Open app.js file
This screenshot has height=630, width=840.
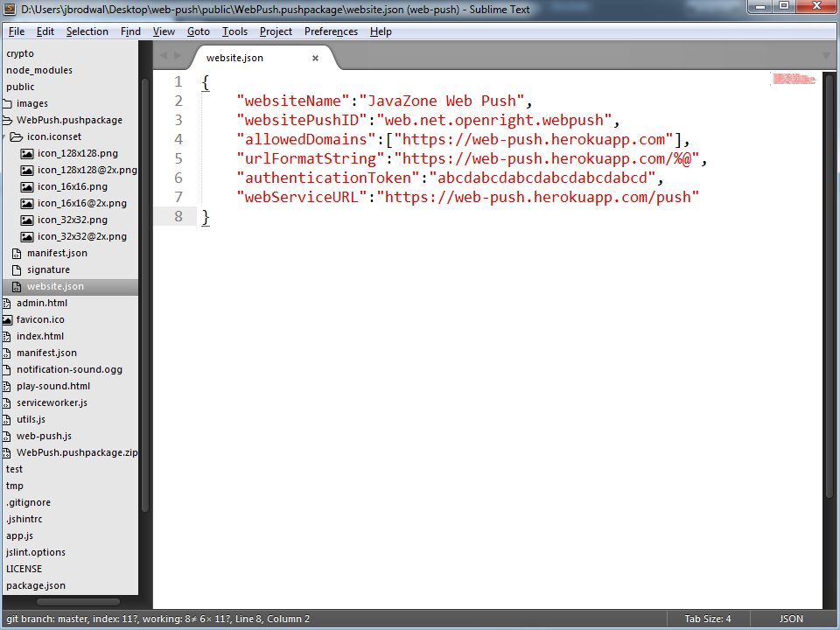(20, 535)
